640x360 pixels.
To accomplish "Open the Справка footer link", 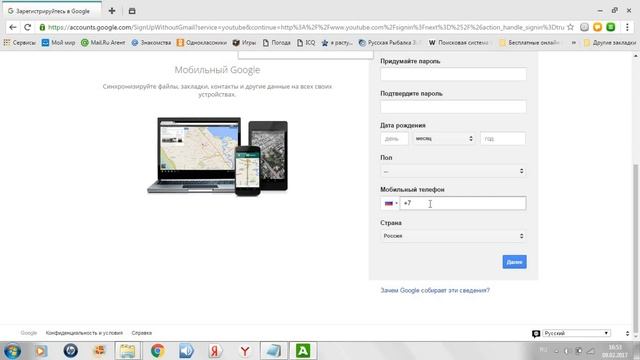I will (142, 333).
